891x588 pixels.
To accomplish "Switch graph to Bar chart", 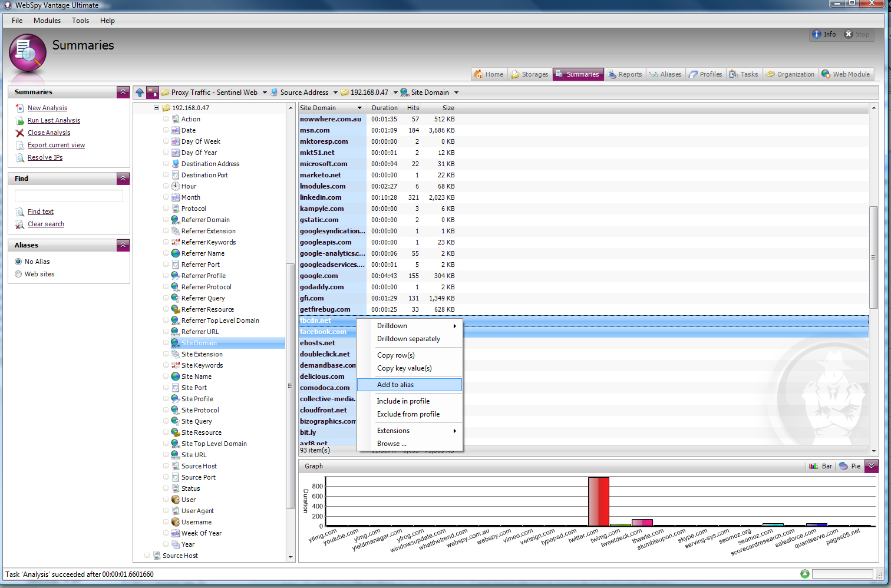I will [x=820, y=466].
